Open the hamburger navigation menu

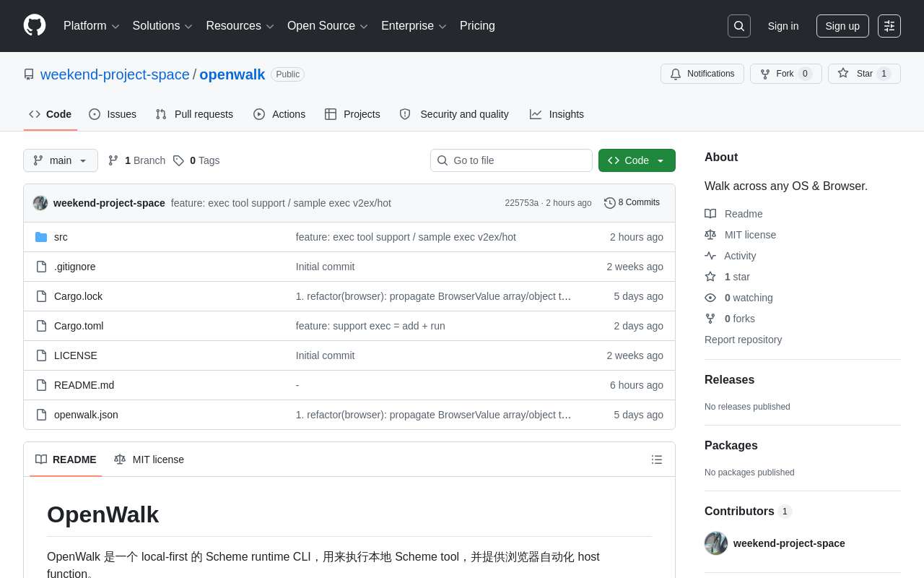pos(889,26)
